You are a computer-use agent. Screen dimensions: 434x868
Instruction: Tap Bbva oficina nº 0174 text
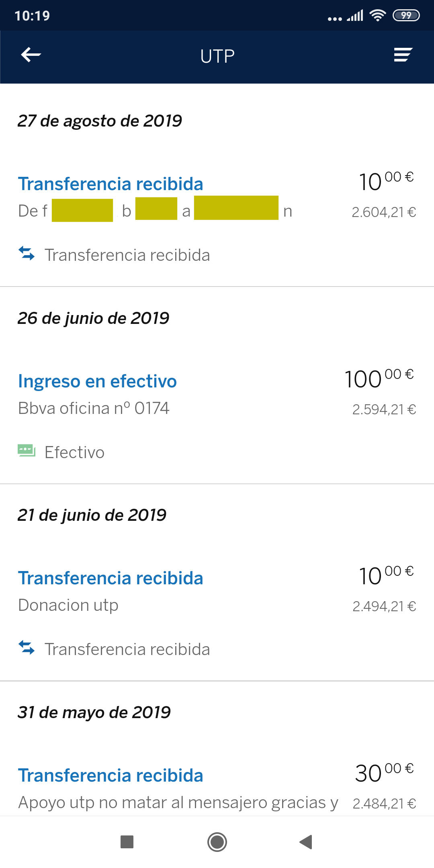(94, 408)
